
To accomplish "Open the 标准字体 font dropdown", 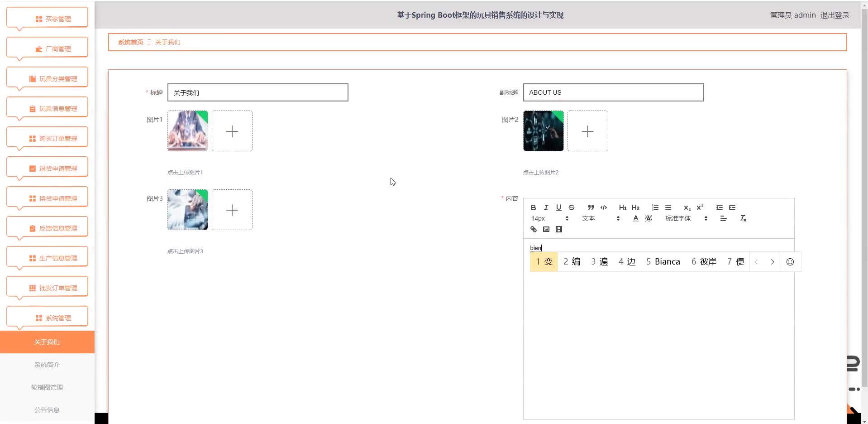I will [x=686, y=218].
